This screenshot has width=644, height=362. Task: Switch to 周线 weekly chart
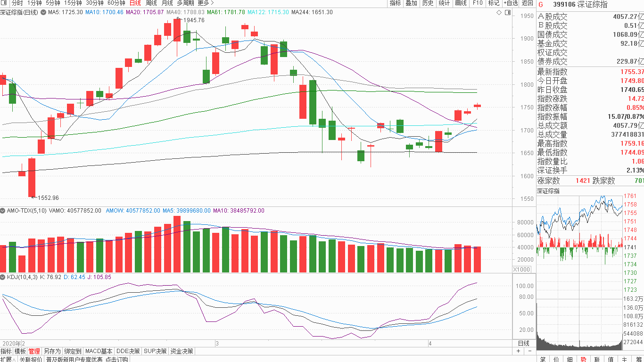[x=151, y=3]
